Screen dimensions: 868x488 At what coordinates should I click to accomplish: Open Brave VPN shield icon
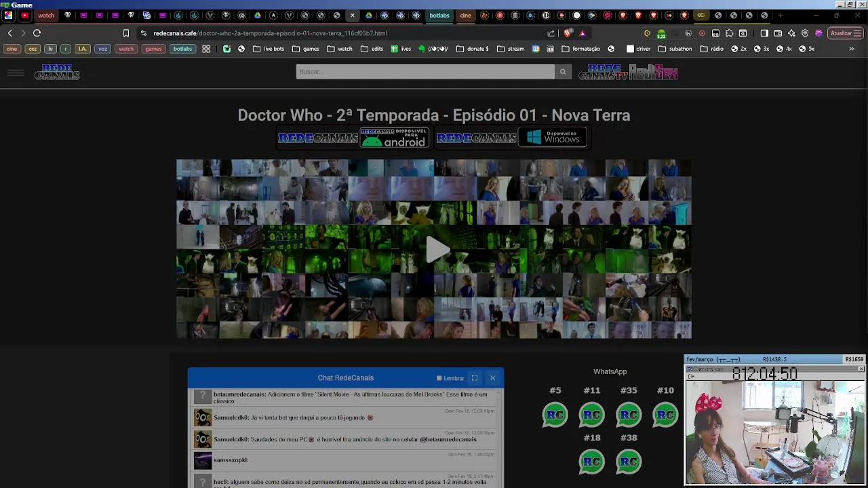coord(805,33)
